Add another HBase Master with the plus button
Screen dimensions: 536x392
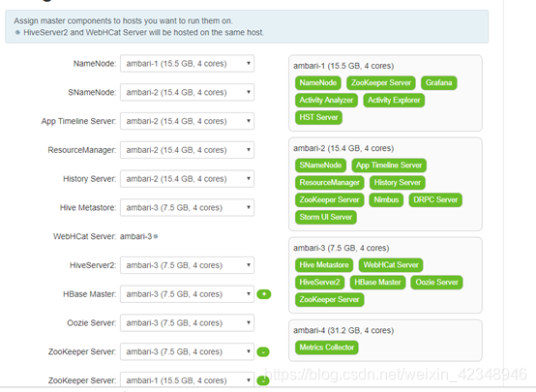click(263, 294)
